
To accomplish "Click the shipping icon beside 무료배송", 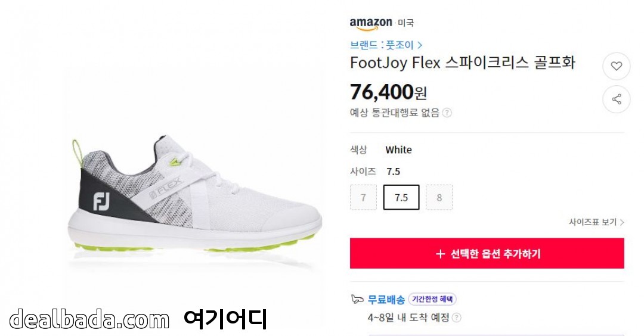I will coord(357,299).
